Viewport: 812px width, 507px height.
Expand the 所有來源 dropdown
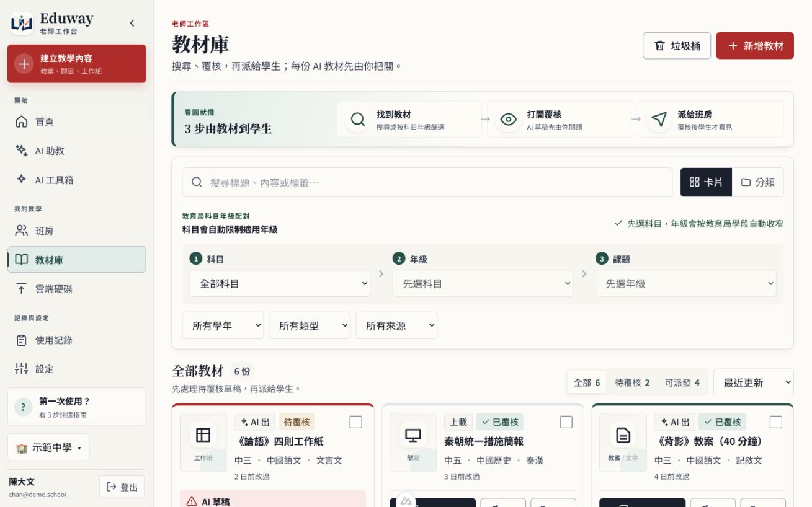tap(396, 325)
